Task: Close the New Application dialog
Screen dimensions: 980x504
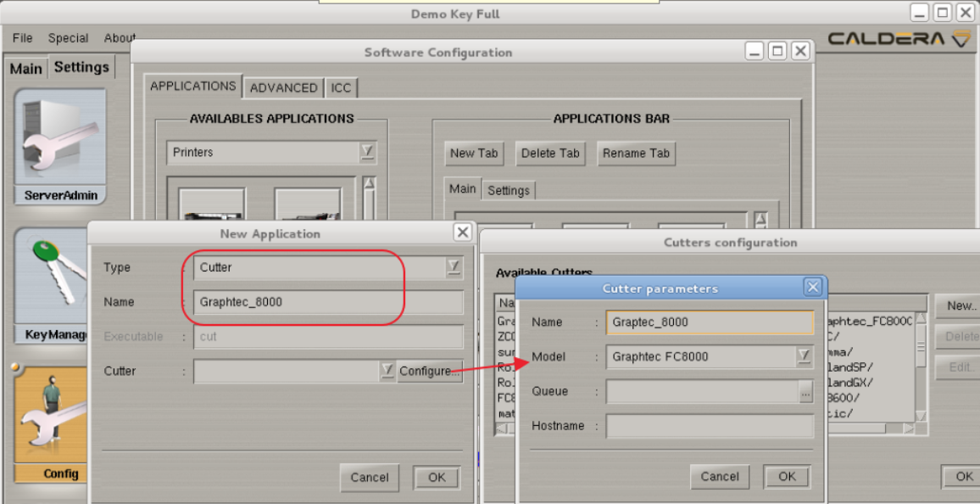Action: coord(463,232)
